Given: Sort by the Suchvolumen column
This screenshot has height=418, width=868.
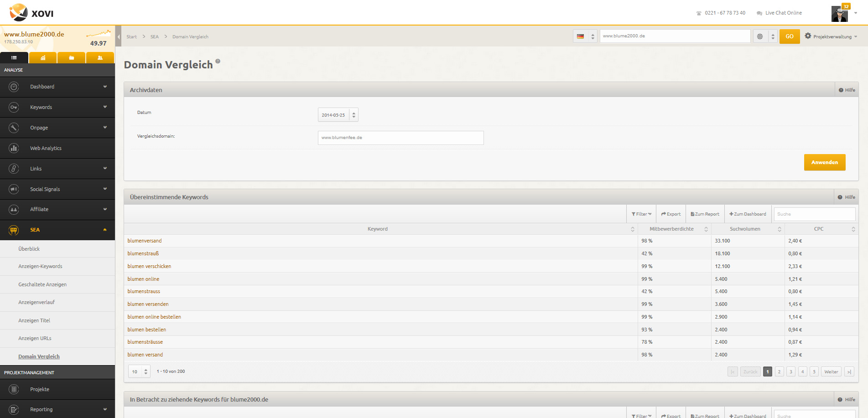Looking at the screenshot, I should (748, 229).
